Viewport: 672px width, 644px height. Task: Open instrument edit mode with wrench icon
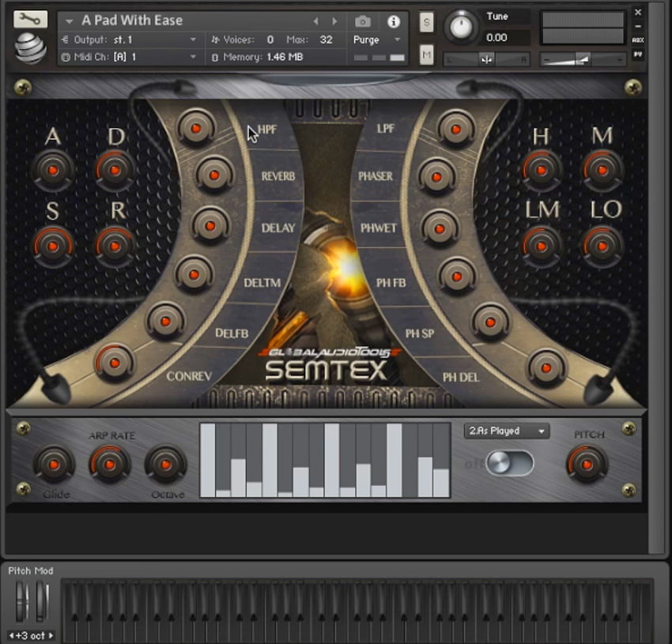[30, 20]
